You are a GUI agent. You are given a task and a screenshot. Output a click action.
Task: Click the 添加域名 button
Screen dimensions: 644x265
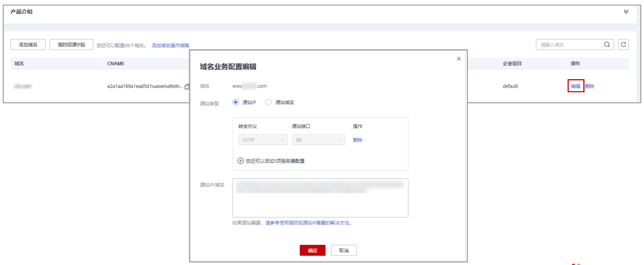28,44
